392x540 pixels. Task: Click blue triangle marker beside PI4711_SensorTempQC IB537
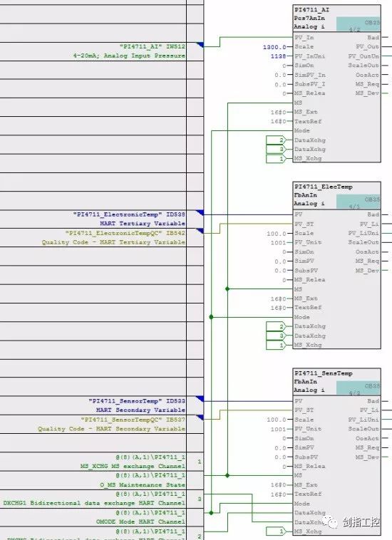click(x=200, y=417)
